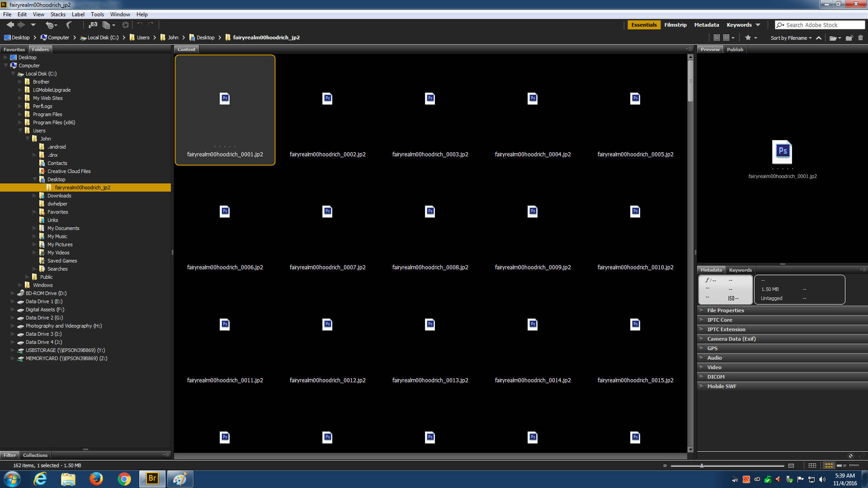The width and height of the screenshot is (868, 488).
Task: Switch to view content as details
Action: pos(841,465)
